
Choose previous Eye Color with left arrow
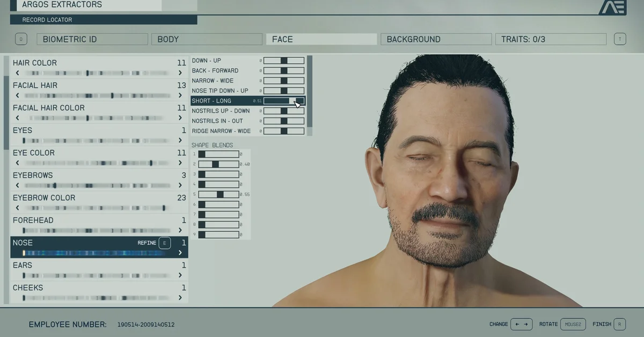click(x=18, y=163)
